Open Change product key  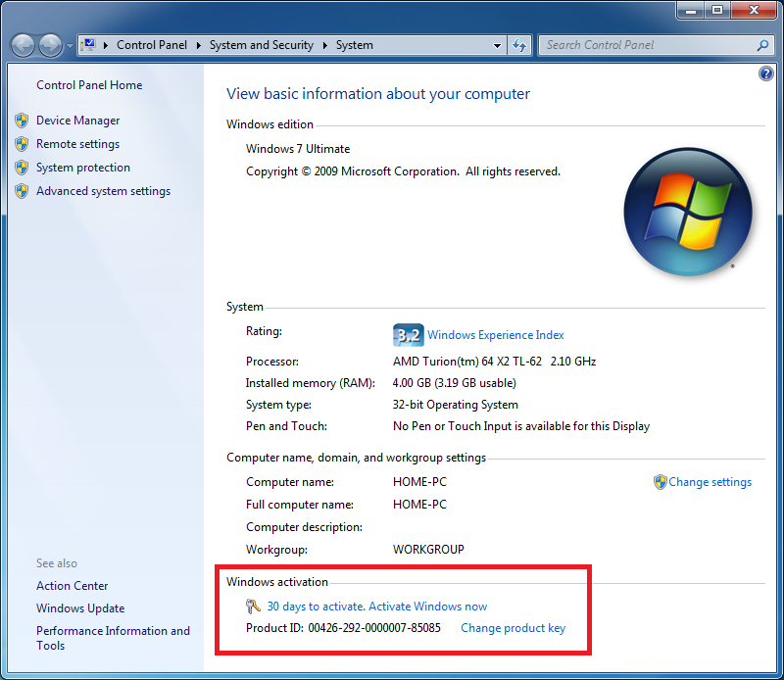pos(513,628)
